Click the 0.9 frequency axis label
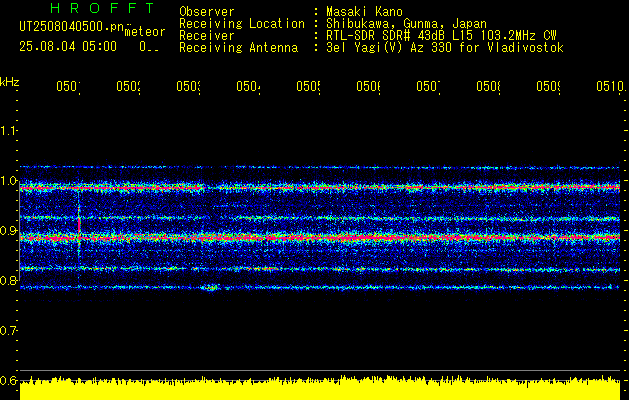 8,231
